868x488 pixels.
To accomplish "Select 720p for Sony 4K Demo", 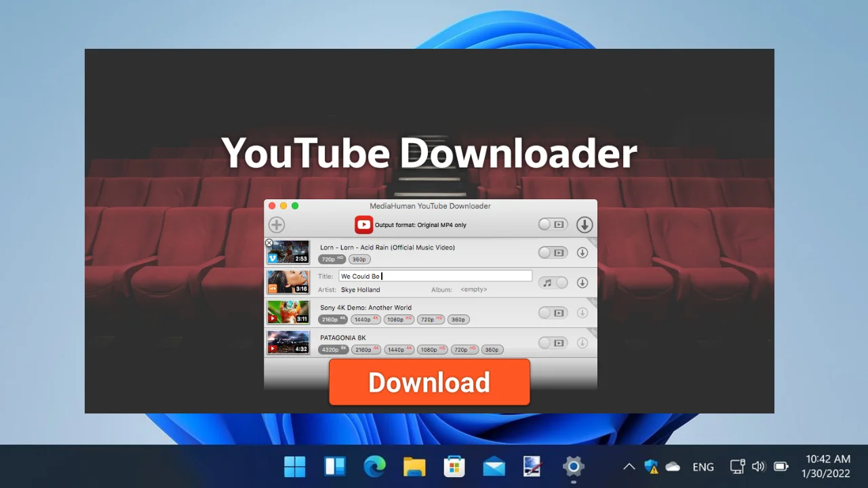I will 431,319.
